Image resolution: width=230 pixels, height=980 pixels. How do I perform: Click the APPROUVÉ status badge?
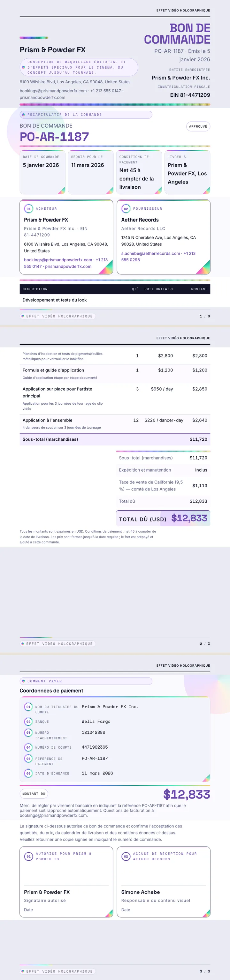[x=198, y=126]
